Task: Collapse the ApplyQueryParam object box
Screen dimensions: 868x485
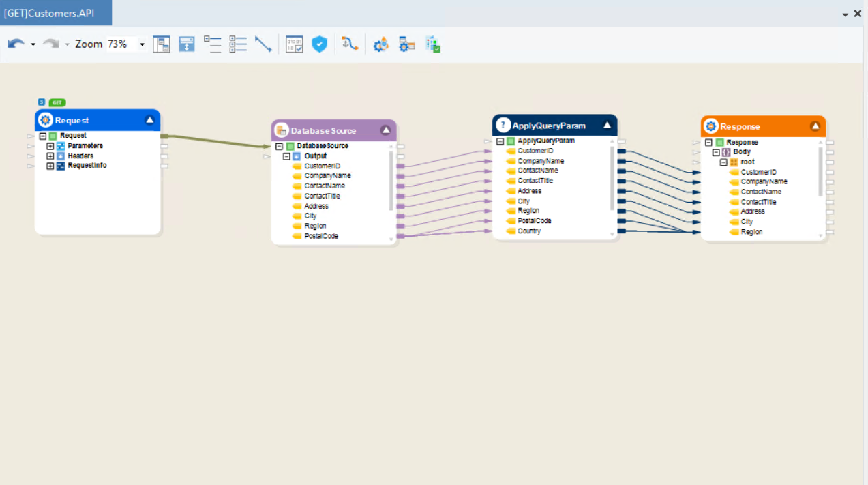Action: (607, 126)
